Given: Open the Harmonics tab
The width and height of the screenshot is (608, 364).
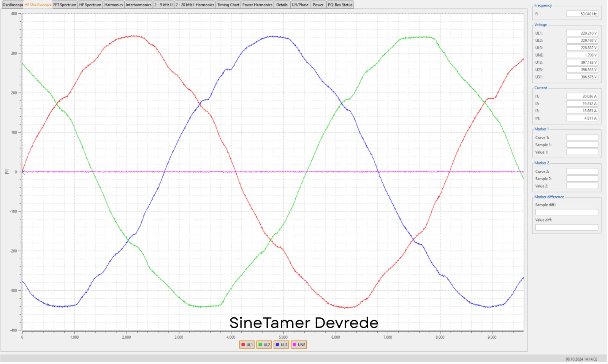Looking at the screenshot, I should coord(113,5).
